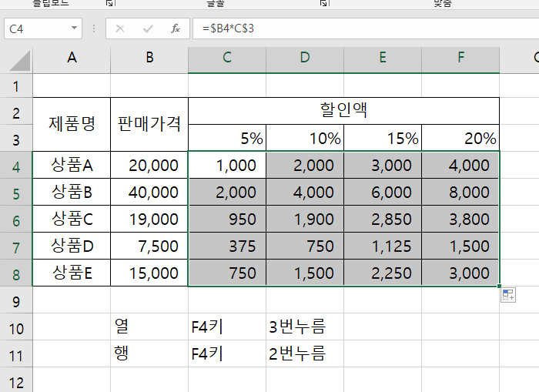Click the 상품A cell
The width and height of the screenshot is (539, 392).
coord(72,165)
